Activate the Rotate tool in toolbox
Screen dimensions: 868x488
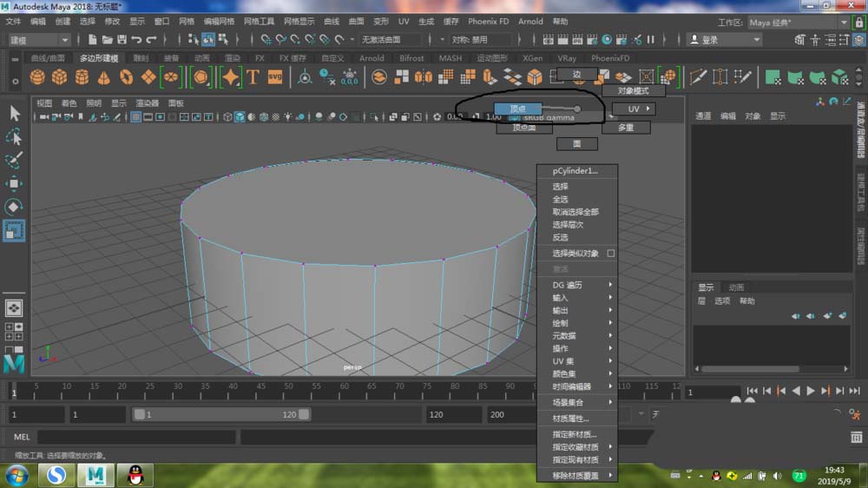(15, 207)
